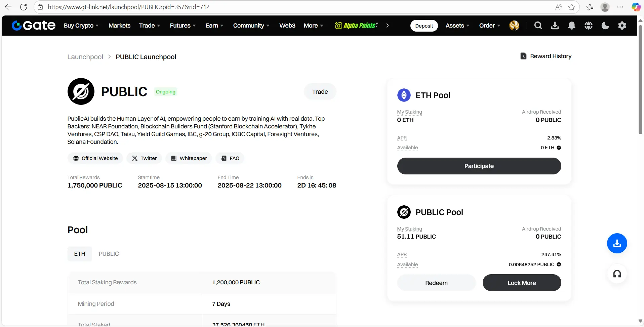Screen dimensions: 644x327
Task: Click the My Staking label in ETH Pool
Action: point(409,112)
